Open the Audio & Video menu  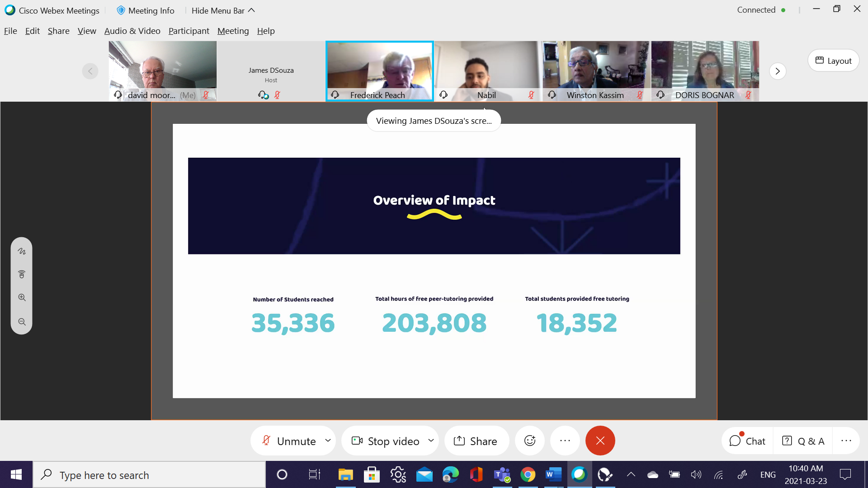point(132,31)
